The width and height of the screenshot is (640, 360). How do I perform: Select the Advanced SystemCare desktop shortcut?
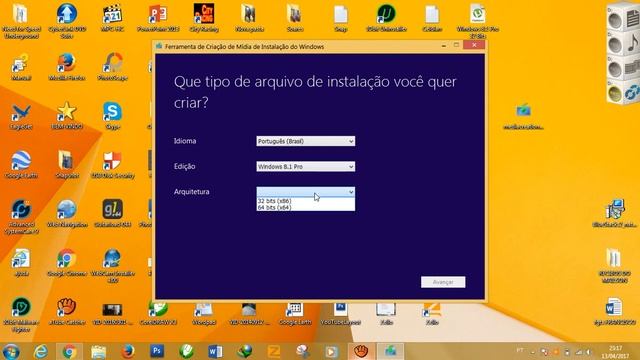(21, 216)
